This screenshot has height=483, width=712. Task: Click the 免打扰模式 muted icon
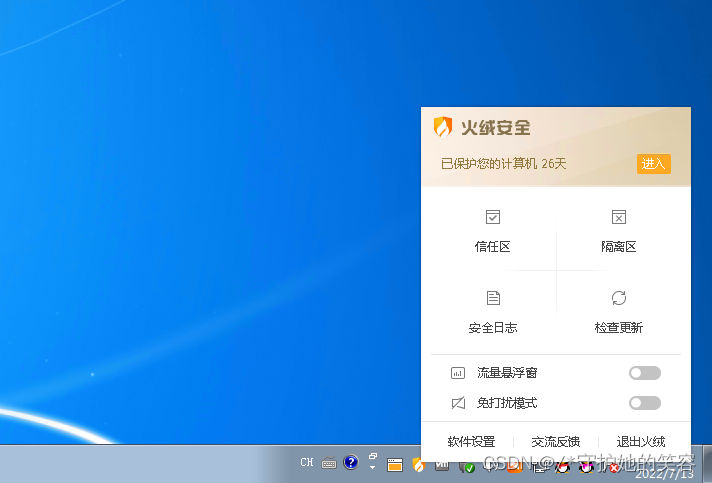458,403
